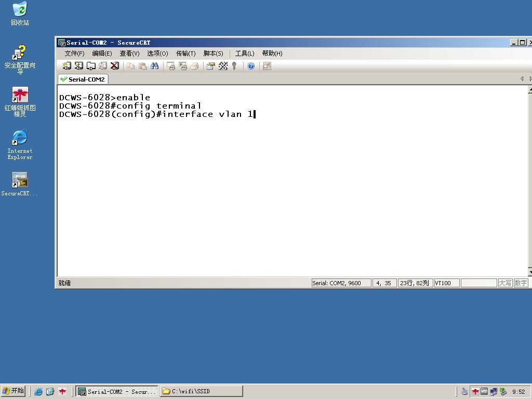Click the Keymap Editor toolbar icon
This screenshot has width=532, height=399.
coord(223,66)
